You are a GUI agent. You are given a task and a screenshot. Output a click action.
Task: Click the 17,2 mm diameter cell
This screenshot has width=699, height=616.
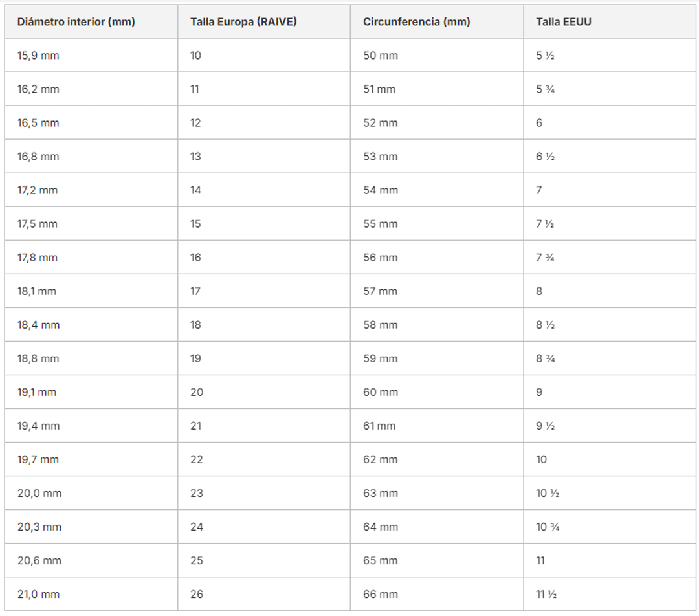(38, 190)
